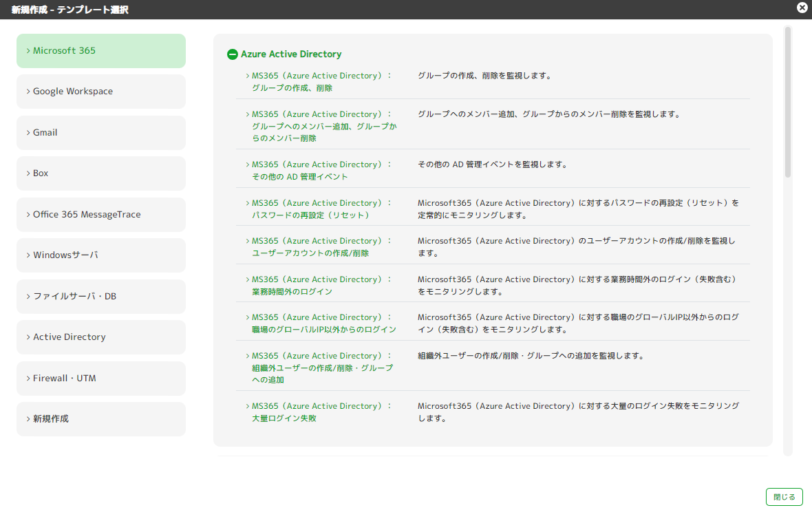Screen dimensions: 812x510
Task: Click description グループの作成、削除を監視します。
Action: coord(485,76)
